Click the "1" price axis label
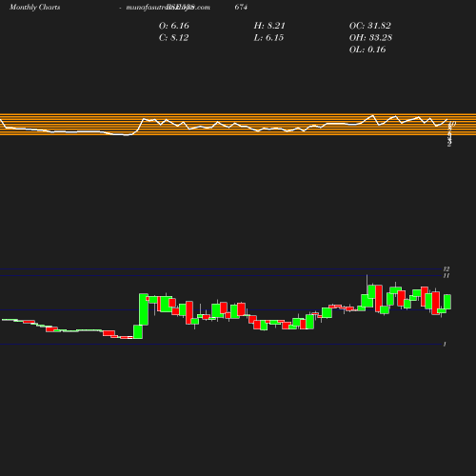Screen dimensions: 476x476 445,344
